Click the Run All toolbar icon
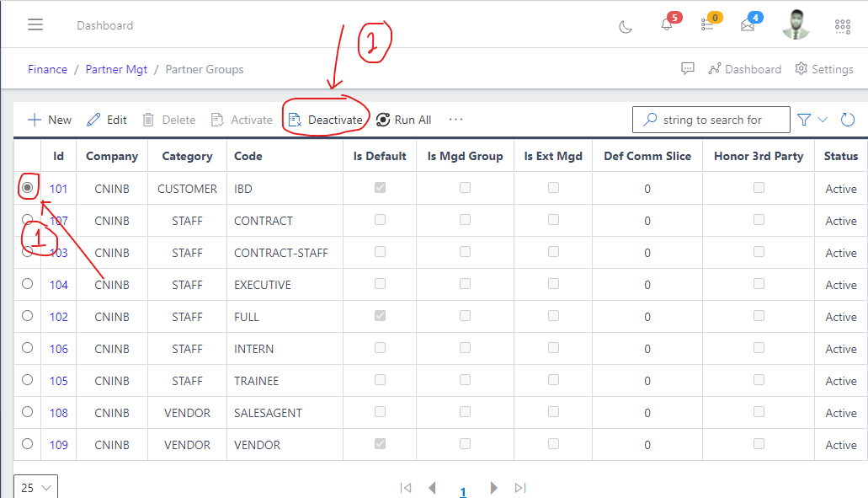The width and height of the screenshot is (868, 498). pyautogui.click(x=384, y=119)
